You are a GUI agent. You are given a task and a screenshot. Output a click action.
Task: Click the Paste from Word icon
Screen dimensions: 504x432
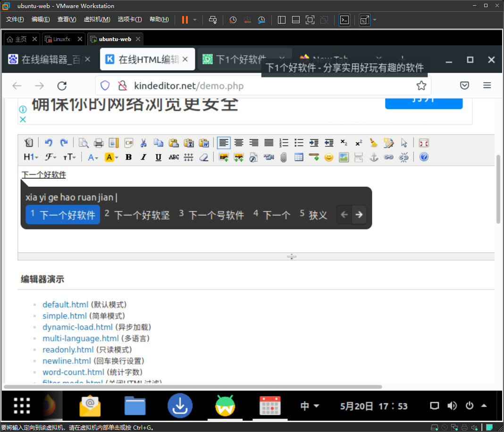click(x=204, y=143)
